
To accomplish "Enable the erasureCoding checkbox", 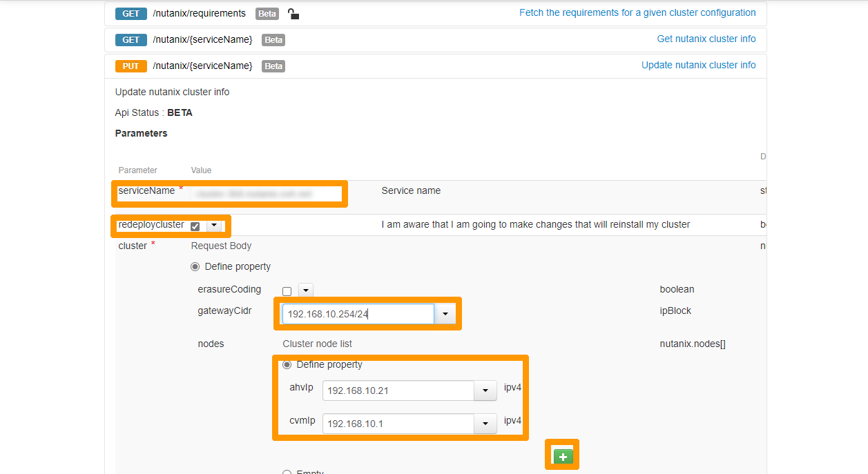I will pos(287,291).
